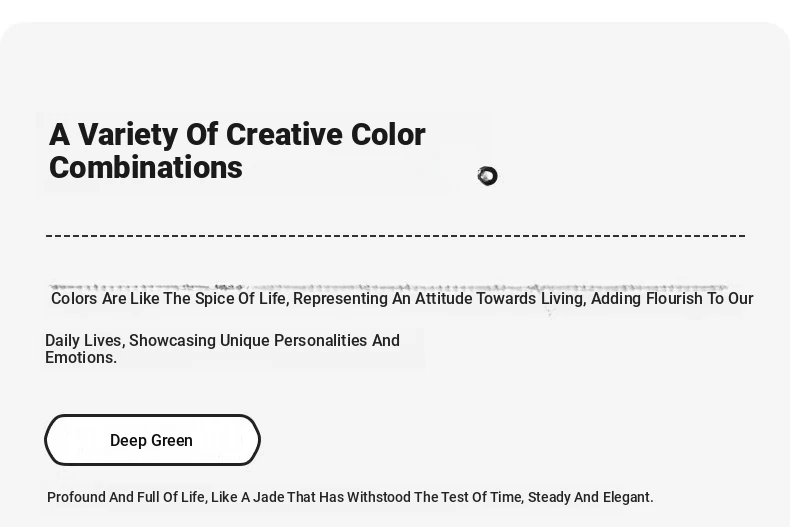Click the Deep Green pill button
The image size is (790, 527).
pyautogui.click(x=152, y=440)
